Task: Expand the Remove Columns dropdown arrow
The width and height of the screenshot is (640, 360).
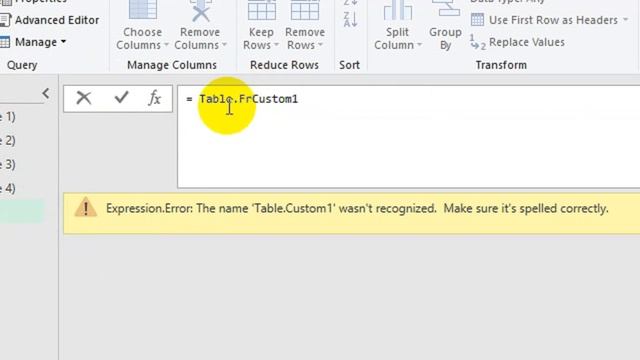Action: (x=224, y=45)
